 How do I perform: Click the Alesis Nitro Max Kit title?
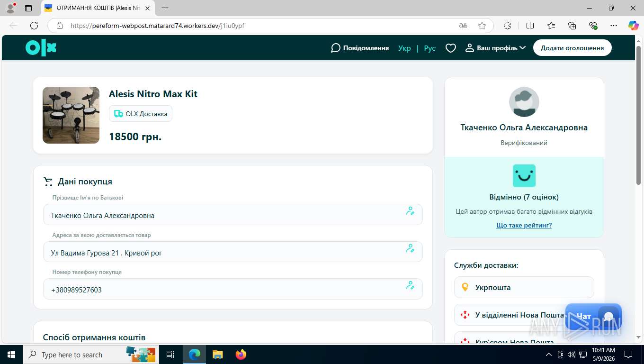(x=153, y=94)
